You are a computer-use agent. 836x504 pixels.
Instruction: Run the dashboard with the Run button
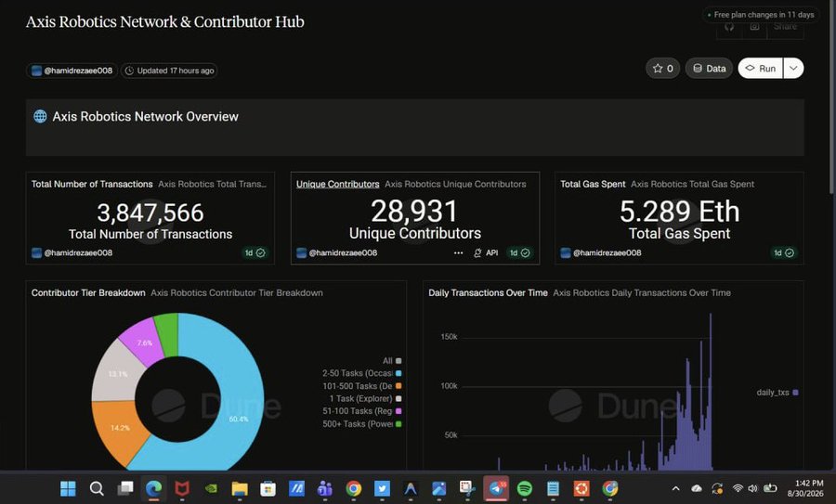click(760, 68)
